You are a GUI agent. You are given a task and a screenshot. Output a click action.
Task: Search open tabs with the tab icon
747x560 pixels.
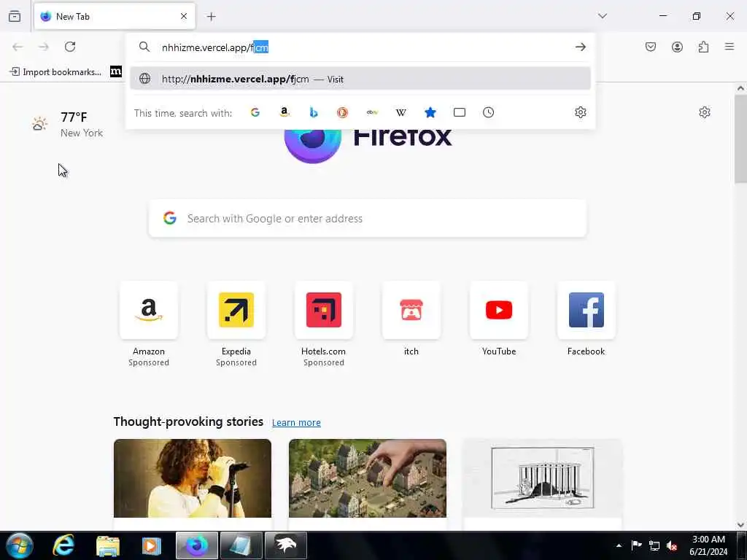pos(460,112)
